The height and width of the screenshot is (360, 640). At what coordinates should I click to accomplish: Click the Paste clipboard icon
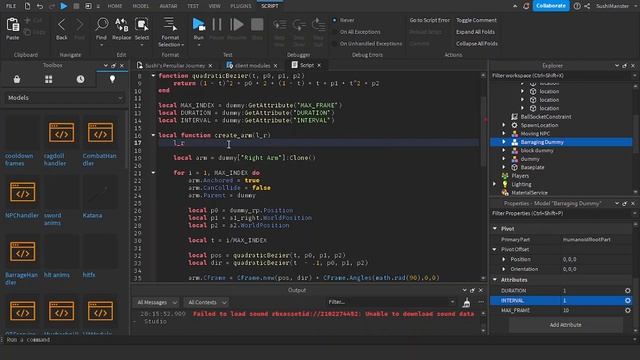pyautogui.click(x=13, y=25)
